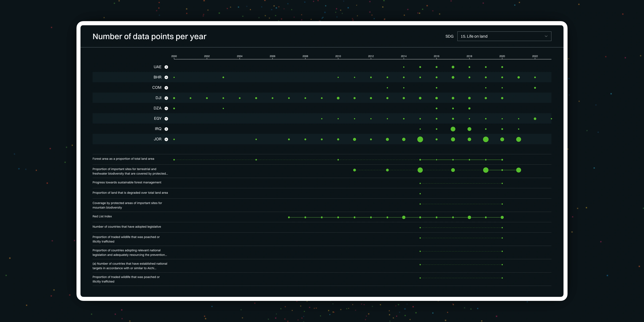Click Forest area as proportion label

(x=123, y=159)
